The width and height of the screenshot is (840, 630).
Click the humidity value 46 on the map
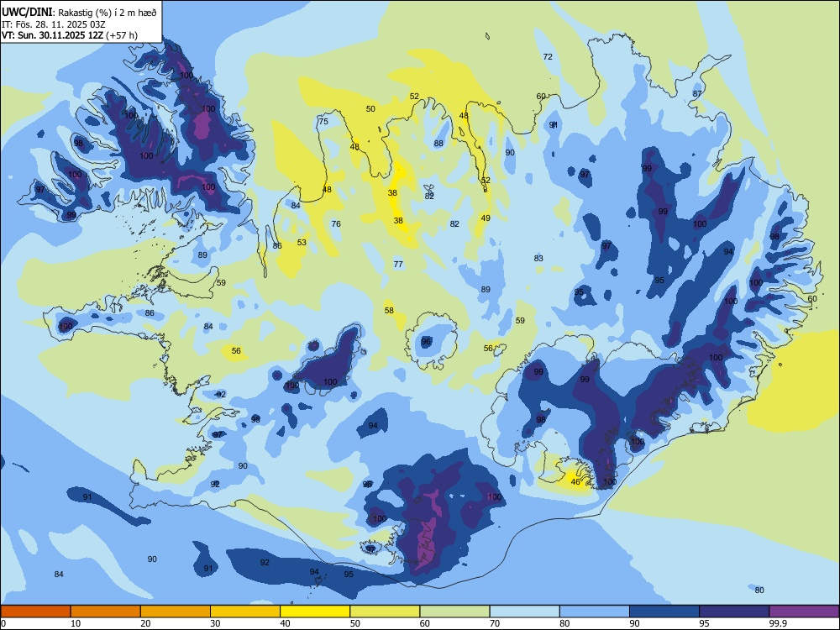click(575, 481)
